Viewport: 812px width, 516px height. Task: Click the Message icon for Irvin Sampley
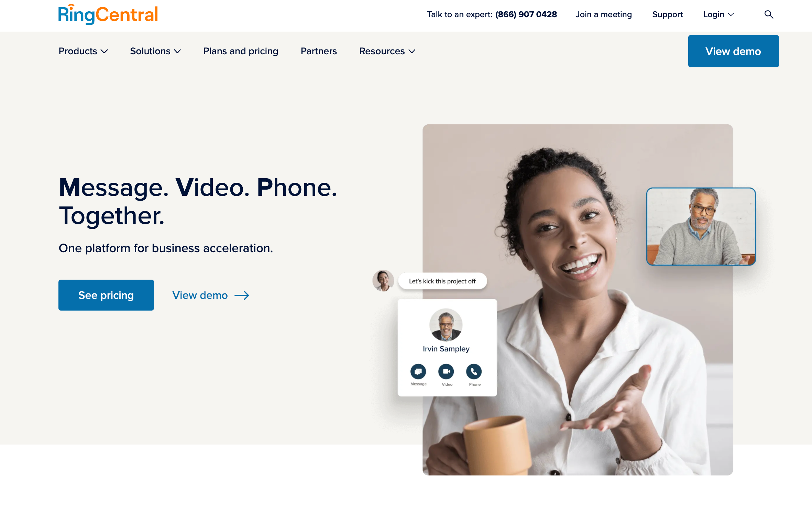tap(418, 371)
